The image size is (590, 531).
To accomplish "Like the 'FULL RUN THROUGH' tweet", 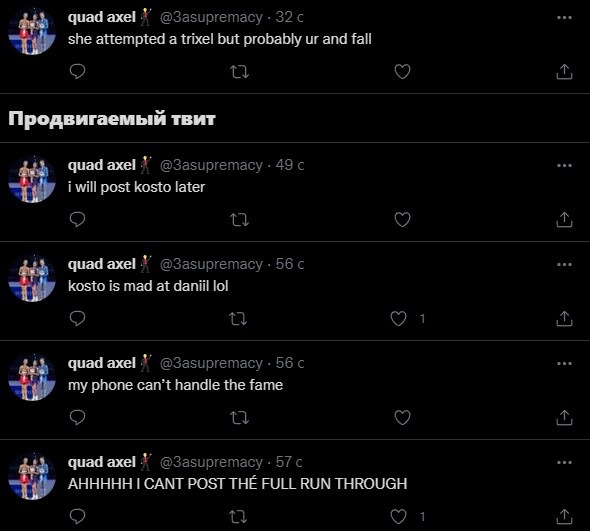I will pos(398,517).
